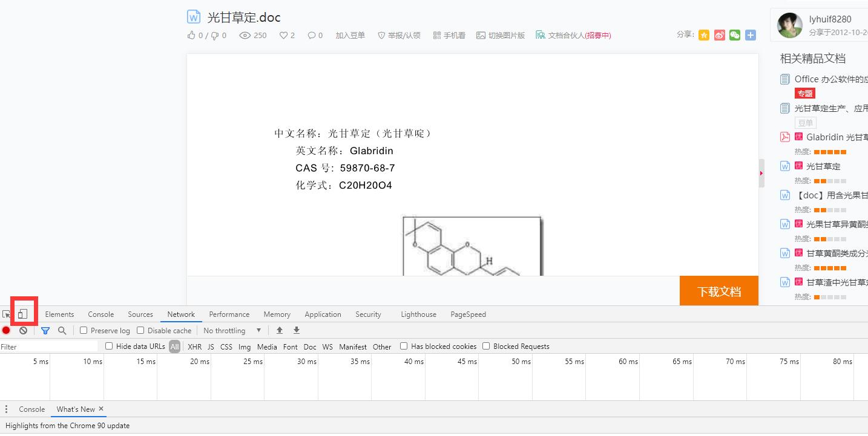
Task: Switch to the Lighthouse tab
Action: pos(418,314)
